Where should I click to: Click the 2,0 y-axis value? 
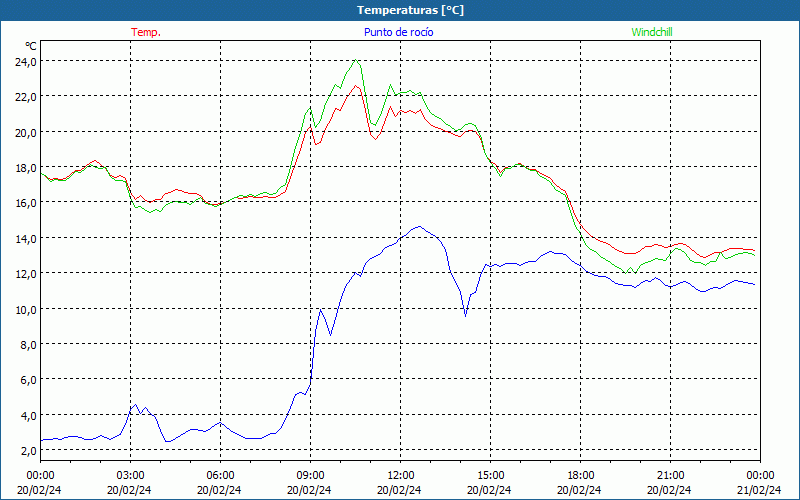point(28,451)
